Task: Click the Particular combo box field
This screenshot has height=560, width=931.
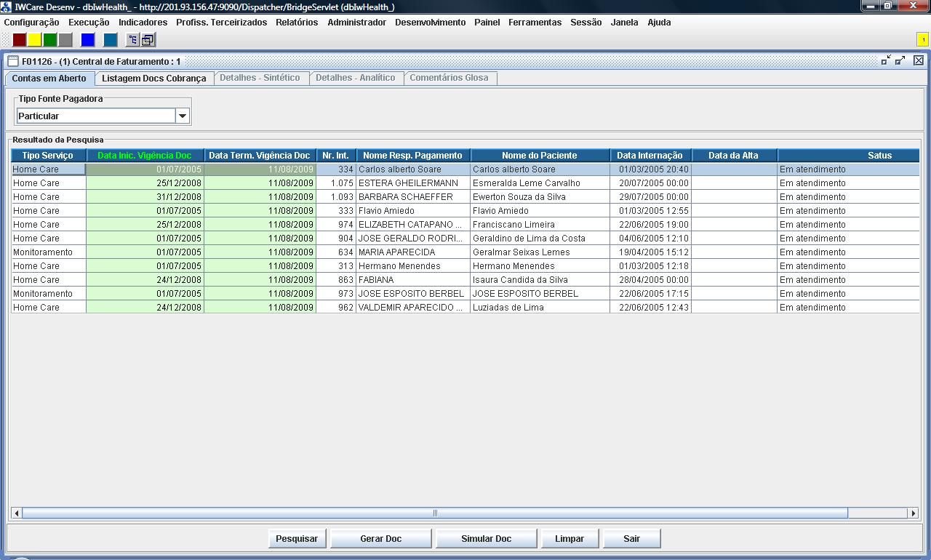Action: tap(96, 116)
